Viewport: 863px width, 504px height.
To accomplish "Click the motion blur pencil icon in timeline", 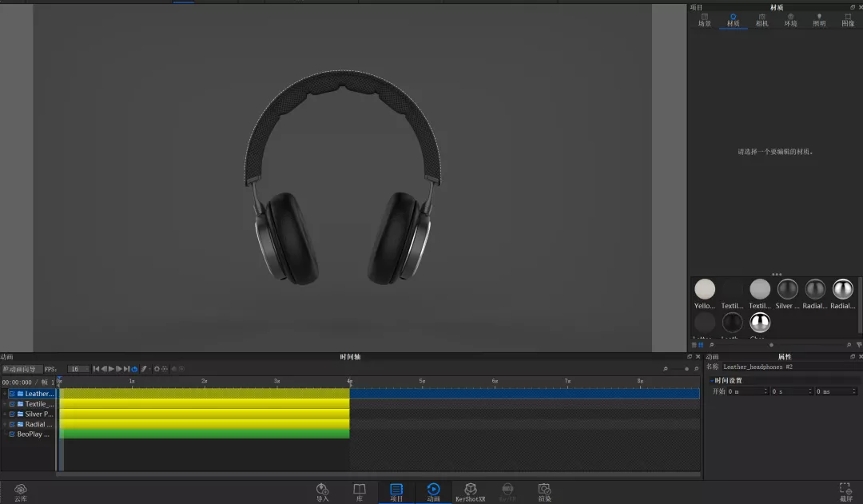I will click(143, 369).
